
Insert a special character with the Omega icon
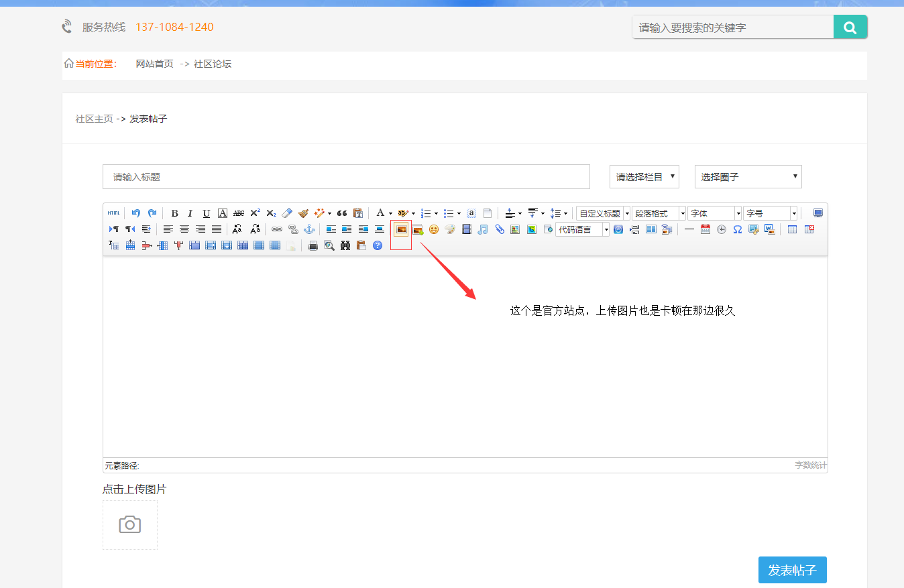[x=737, y=229]
